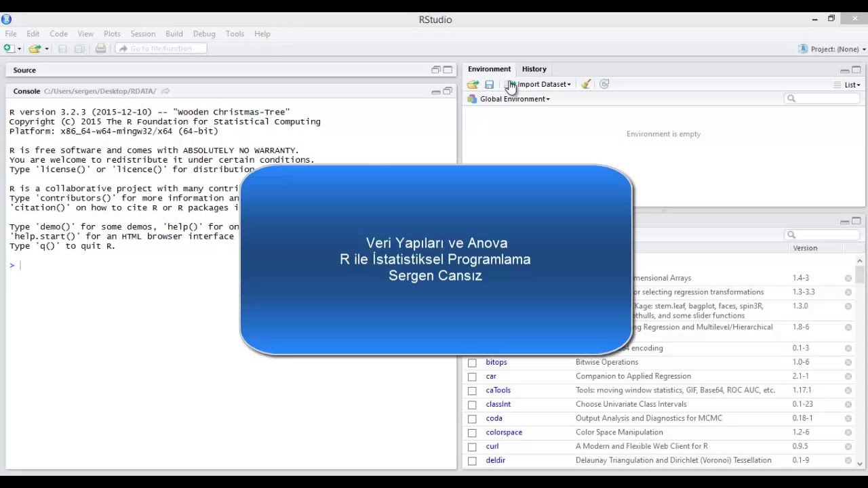Screen dimensions: 868x488
Task: Click the Packages pane search box
Action: point(821,235)
